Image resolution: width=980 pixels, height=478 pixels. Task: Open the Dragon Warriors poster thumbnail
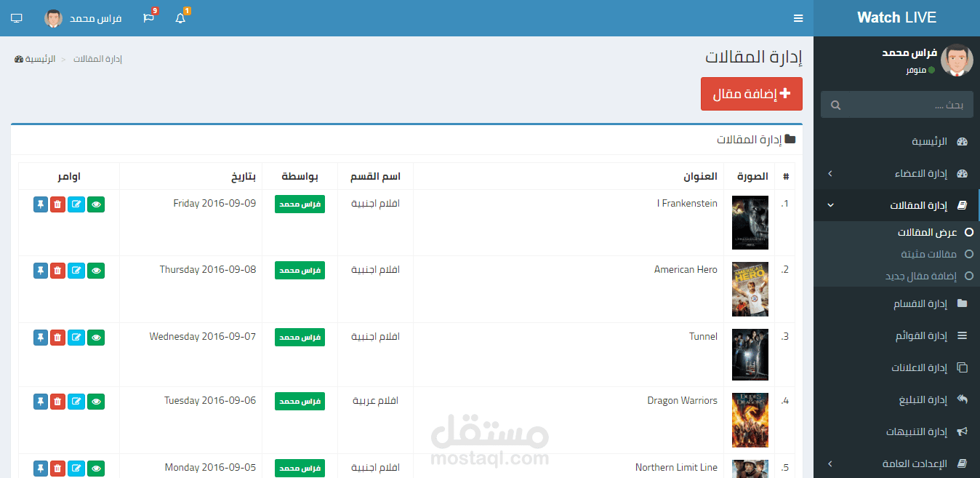(x=750, y=420)
